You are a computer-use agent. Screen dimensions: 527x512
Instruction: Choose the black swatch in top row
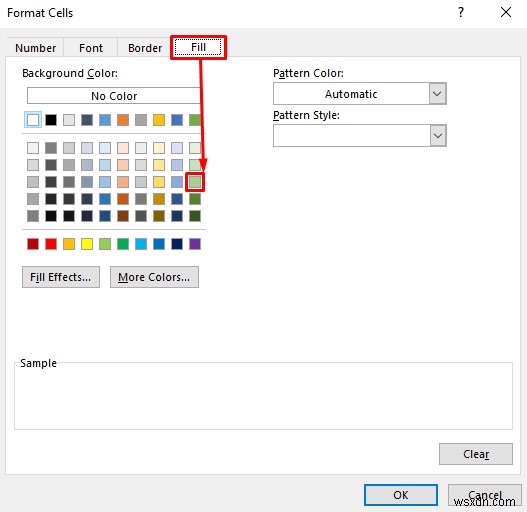click(x=51, y=120)
